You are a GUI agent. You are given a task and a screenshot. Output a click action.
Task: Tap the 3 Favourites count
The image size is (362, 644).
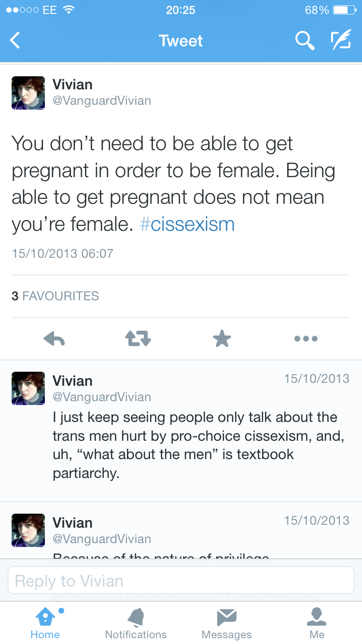(x=55, y=296)
